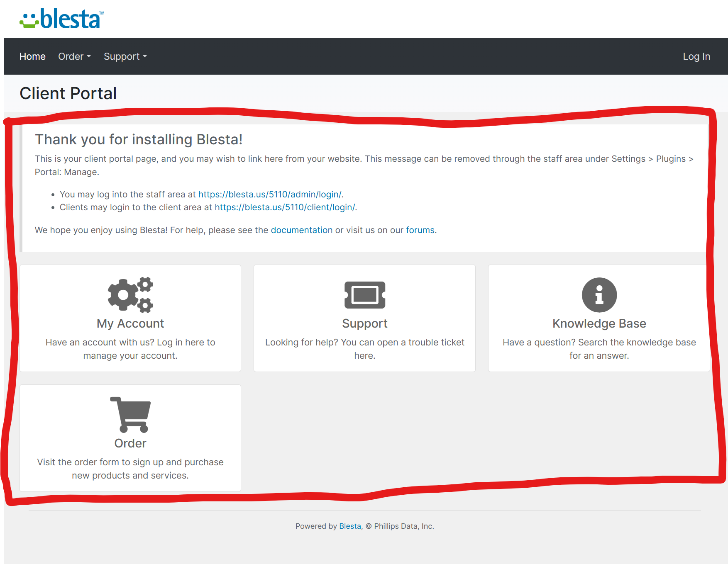Expand the Support dropdown menu
The image size is (728, 564).
tap(125, 56)
